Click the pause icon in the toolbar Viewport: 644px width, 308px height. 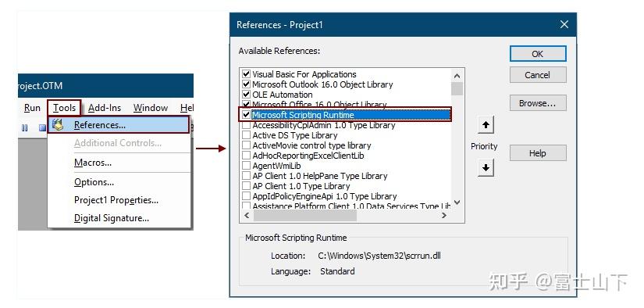(x=25, y=128)
